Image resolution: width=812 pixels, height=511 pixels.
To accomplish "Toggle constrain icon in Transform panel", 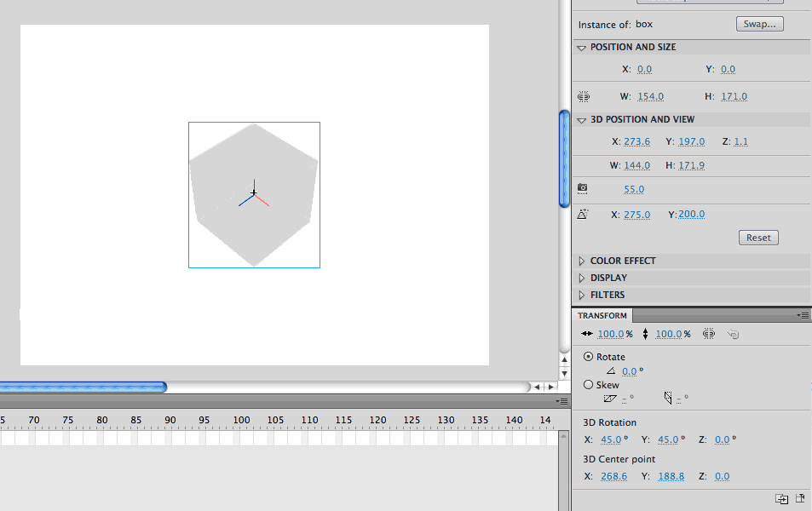I will pos(709,335).
